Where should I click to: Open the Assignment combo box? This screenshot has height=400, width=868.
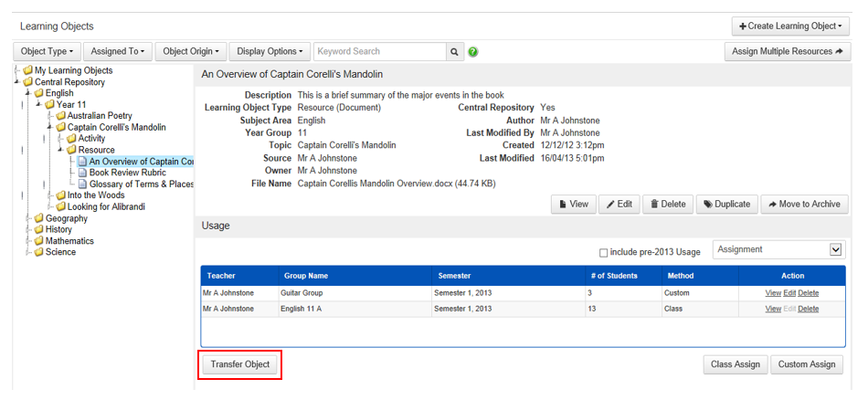click(778, 249)
